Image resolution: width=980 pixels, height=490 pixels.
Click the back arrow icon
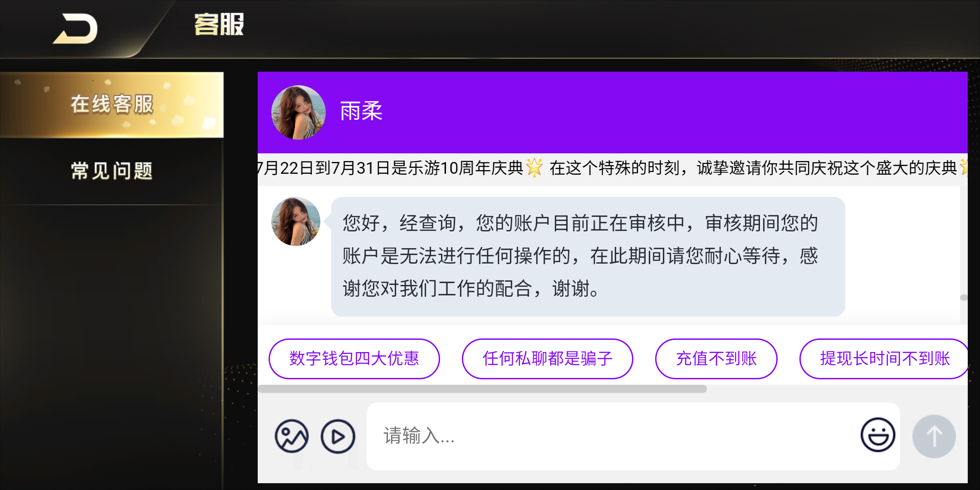[x=75, y=29]
